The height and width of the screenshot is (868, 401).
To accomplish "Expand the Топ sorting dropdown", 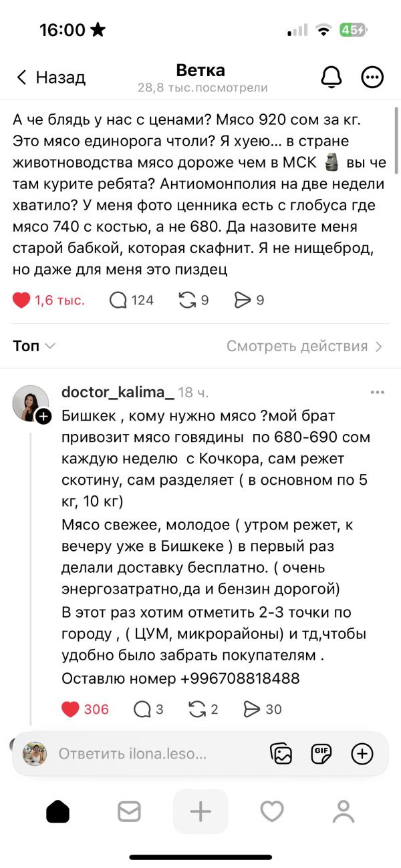I will point(33,346).
